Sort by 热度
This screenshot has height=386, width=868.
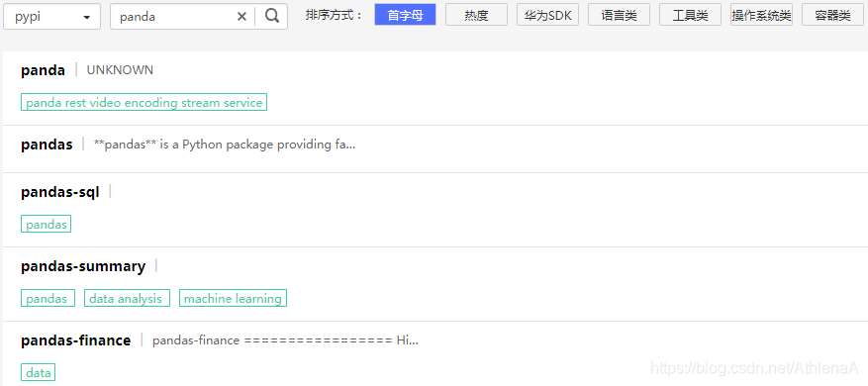tap(477, 15)
